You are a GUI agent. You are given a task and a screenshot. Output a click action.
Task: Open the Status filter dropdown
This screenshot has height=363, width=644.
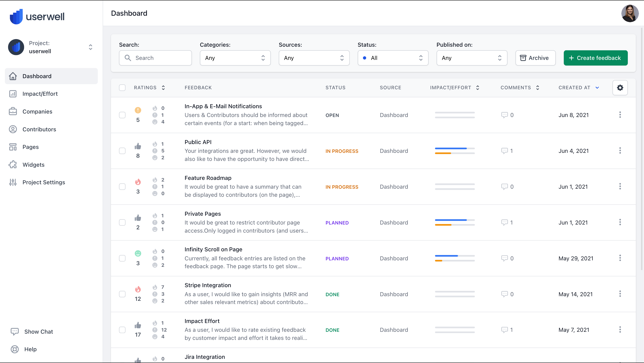click(393, 58)
